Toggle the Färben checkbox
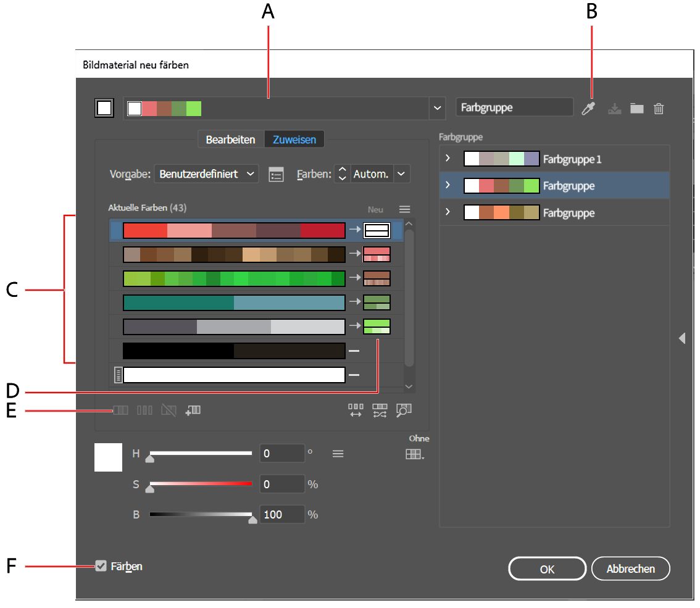Screen dimensions: 700x608 101,566
